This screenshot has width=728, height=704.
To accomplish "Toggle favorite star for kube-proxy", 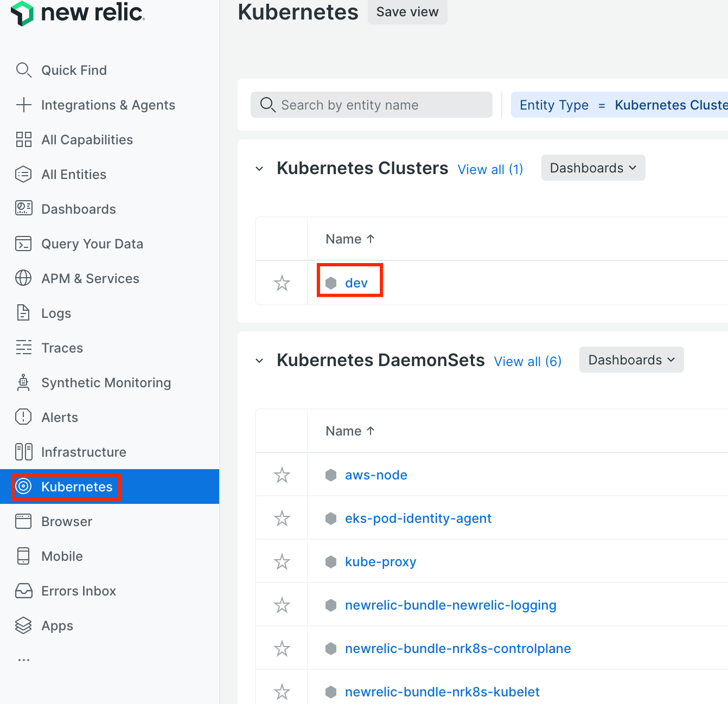I will 282,562.
